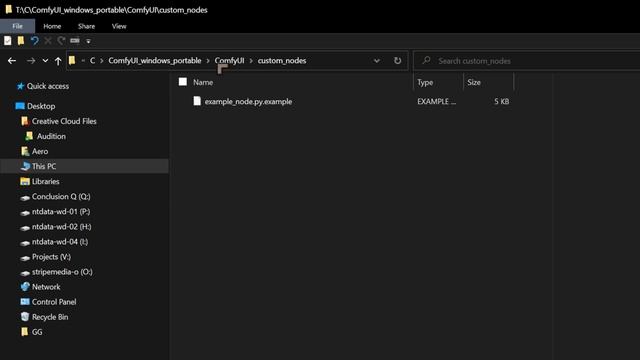
Task: Switch to the View ribbon tab
Action: click(119, 26)
